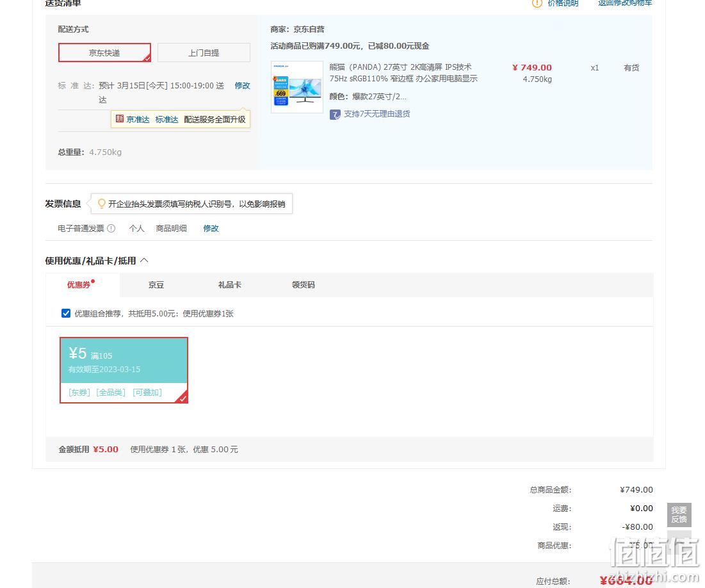The image size is (705, 588).
Task: Click the 金额抵用 ¥5.00 amount
Action: click(106, 450)
